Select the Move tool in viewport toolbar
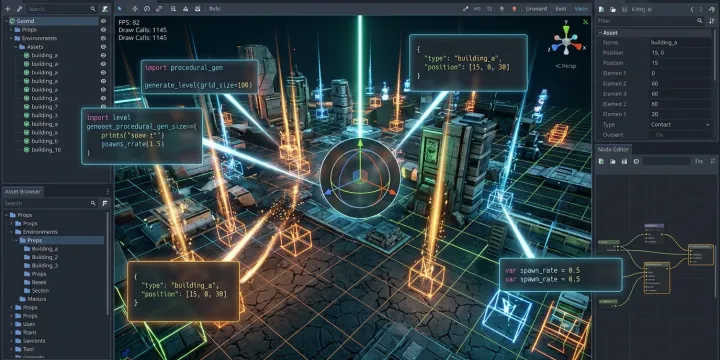Image resolution: width=720 pixels, height=360 pixels. (x=135, y=9)
